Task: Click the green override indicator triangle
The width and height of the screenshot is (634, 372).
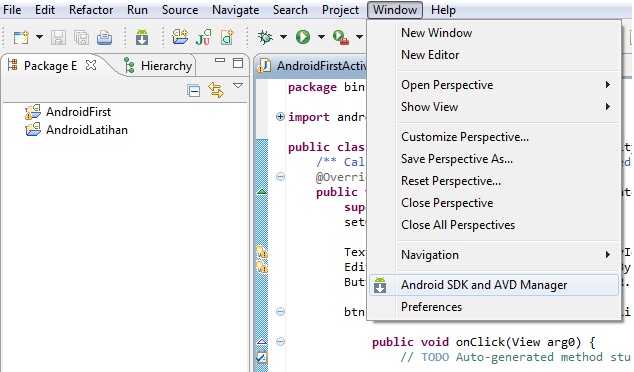Action: (x=262, y=191)
